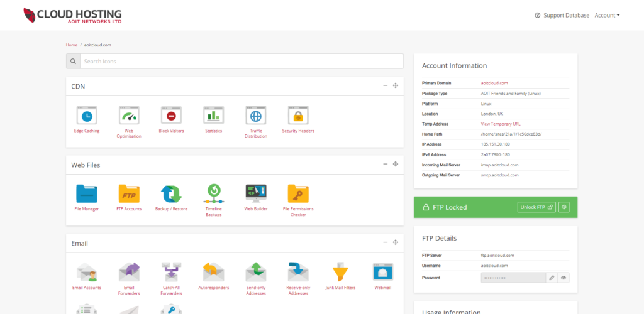Collapse the Web Files section
644x314 pixels.
(386, 164)
